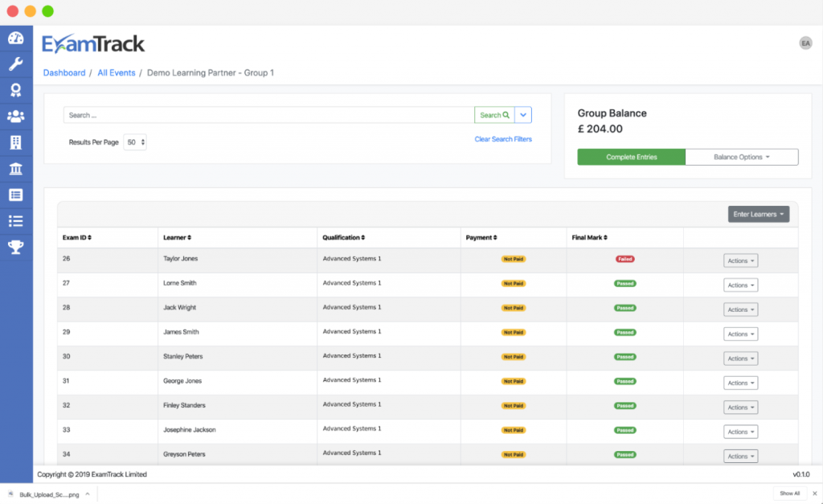823x504 pixels.
Task: Click Demo Learning Partner - Group 1 breadcrumb
Action: pyautogui.click(x=211, y=73)
